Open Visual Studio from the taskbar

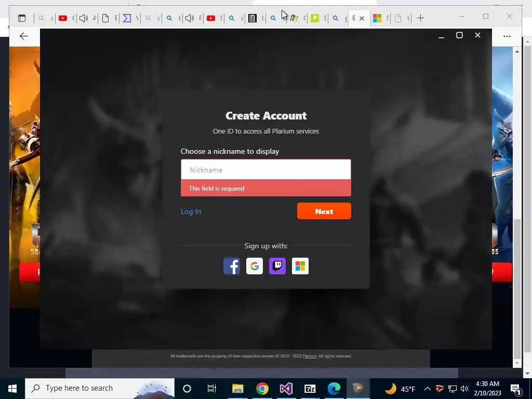tap(286, 389)
